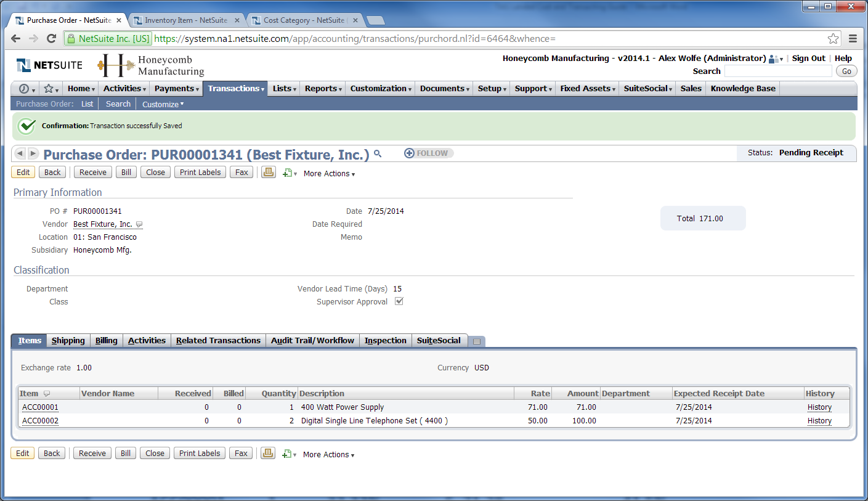868x501 pixels.
Task: Click the top Edit button
Action: coord(23,173)
